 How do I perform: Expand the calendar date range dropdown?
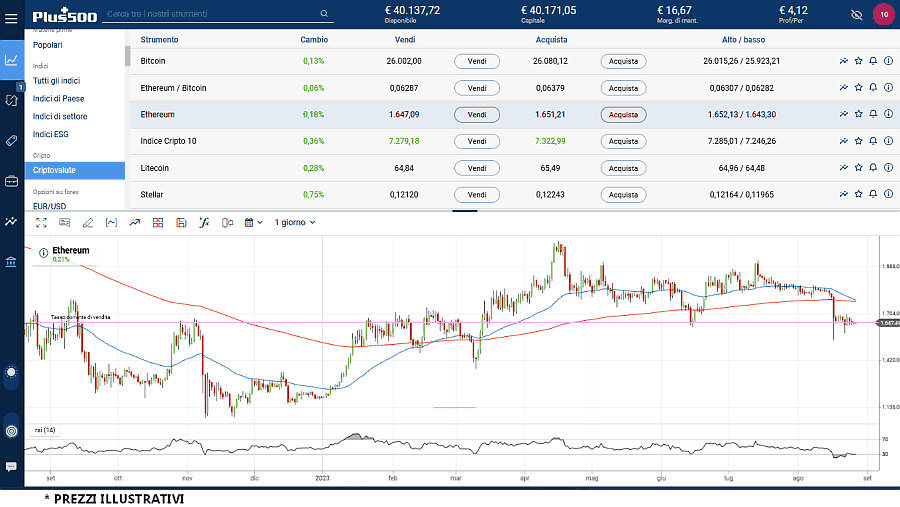[x=254, y=222]
